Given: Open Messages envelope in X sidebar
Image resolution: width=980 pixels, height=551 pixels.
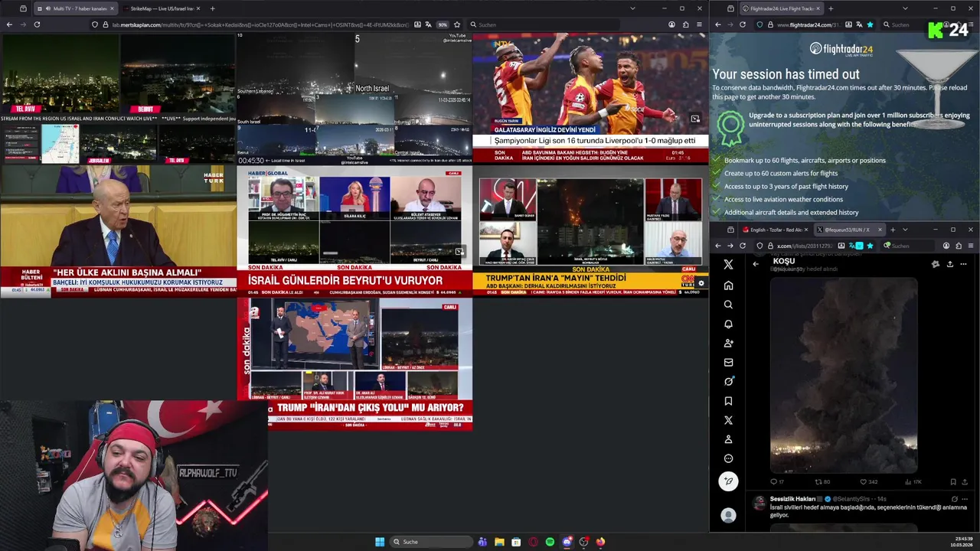Looking at the screenshot, I should click(728, 362).
